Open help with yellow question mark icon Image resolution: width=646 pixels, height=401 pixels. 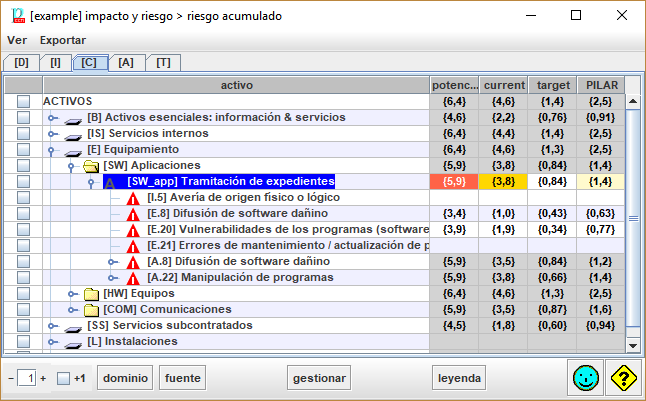[624, 379]
